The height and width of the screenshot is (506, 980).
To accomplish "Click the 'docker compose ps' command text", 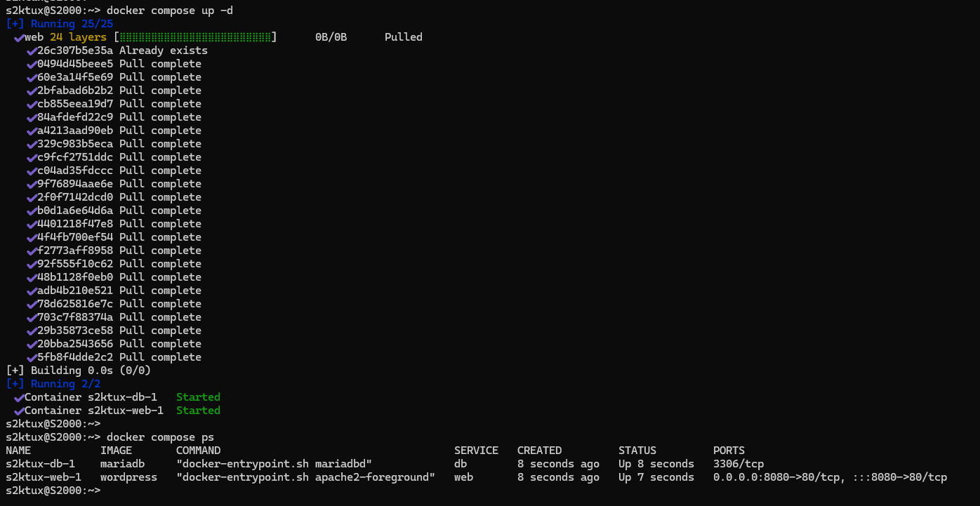I will pos(160,437).
